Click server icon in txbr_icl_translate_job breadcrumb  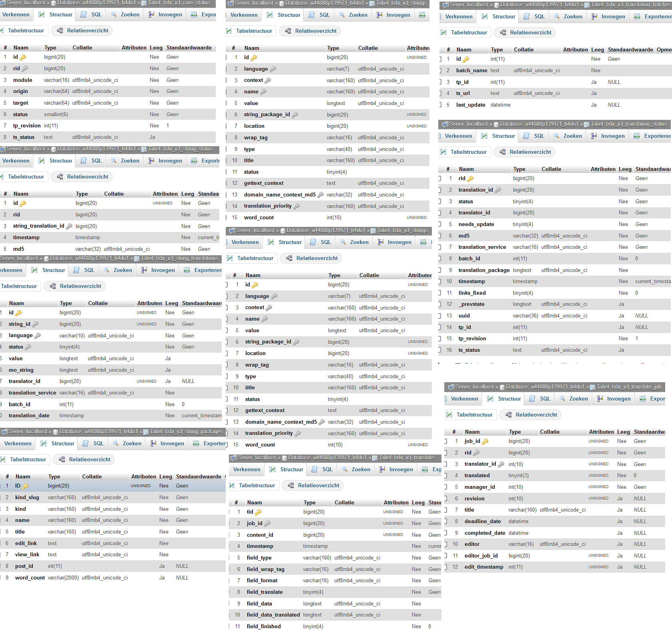coord(451,387)
